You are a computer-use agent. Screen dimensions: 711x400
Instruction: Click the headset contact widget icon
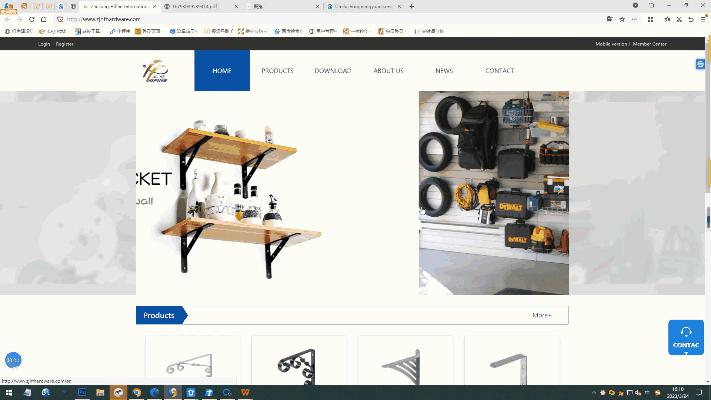tap(686, 332)
